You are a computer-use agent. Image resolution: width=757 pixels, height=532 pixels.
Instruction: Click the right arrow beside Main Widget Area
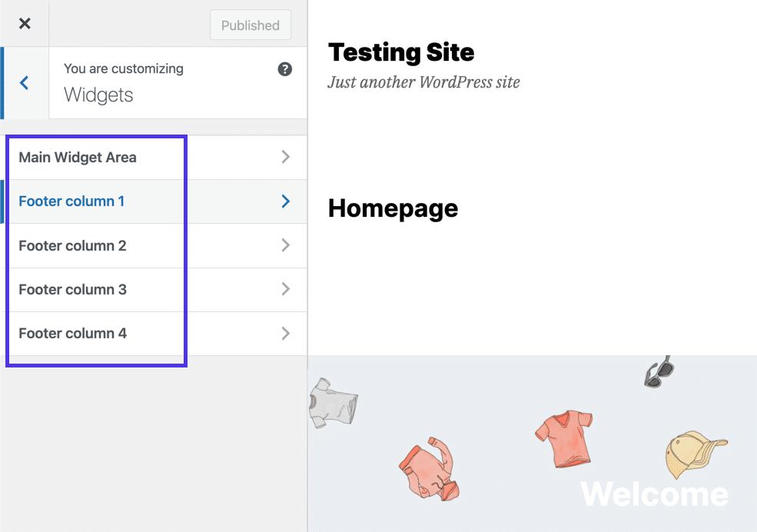[286, 158]
